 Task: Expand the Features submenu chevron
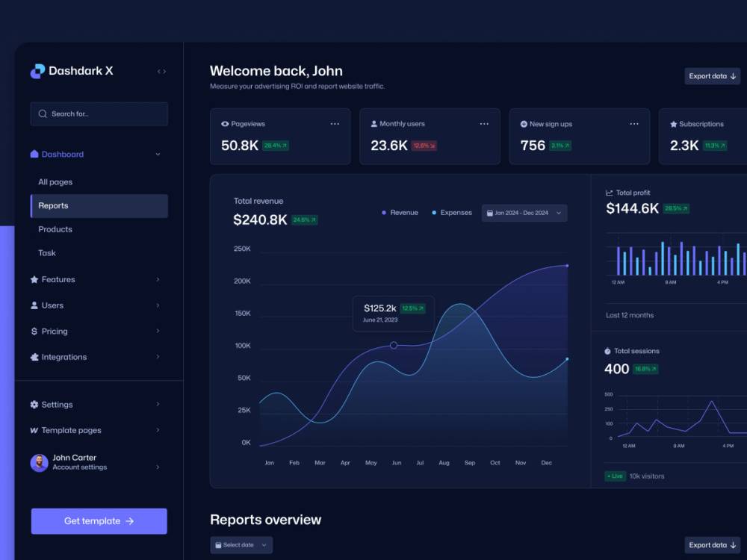pos(158,279)
